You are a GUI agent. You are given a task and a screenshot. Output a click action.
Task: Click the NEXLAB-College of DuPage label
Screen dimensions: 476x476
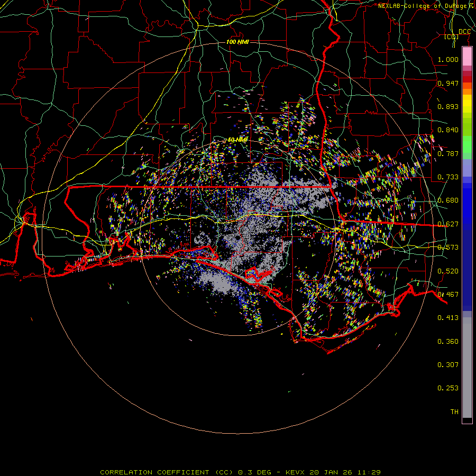[427, 6]
